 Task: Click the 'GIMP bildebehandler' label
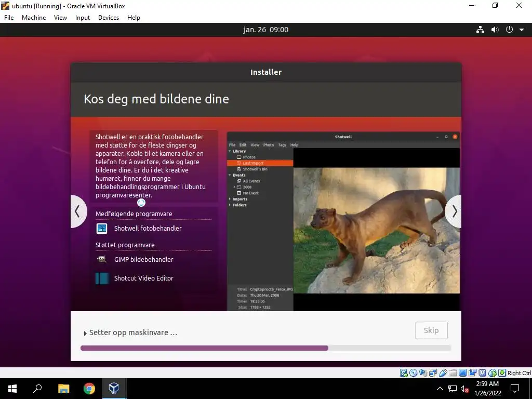coord(144,260)
